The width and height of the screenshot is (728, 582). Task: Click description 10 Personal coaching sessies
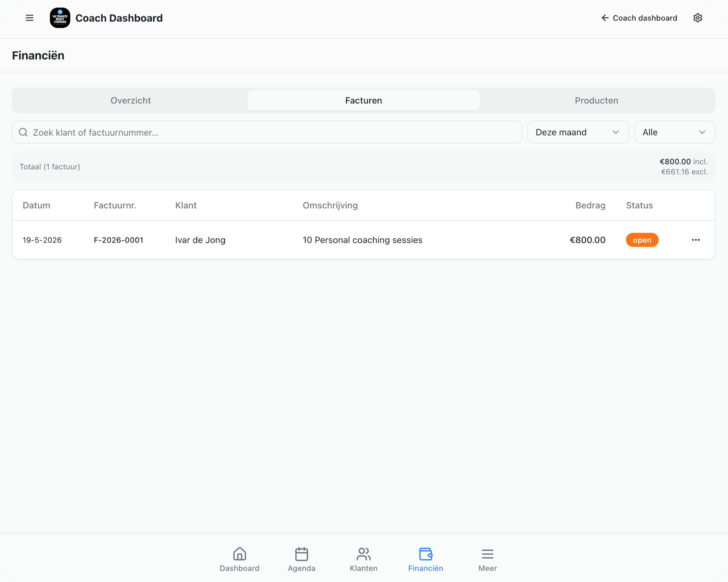click(x=362, y=240)
